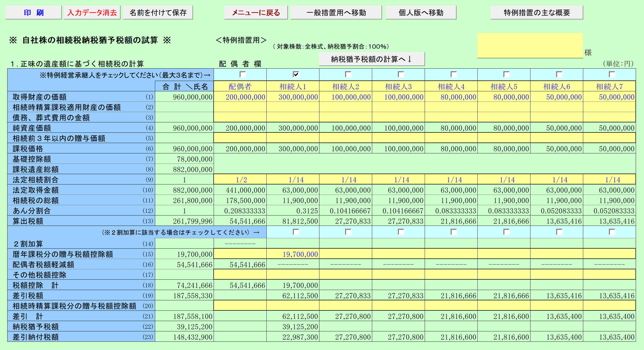Click 相続人1 相続時精算課税適用財産 cell
Screen dimensions: 644x350
tap(293, 107)
